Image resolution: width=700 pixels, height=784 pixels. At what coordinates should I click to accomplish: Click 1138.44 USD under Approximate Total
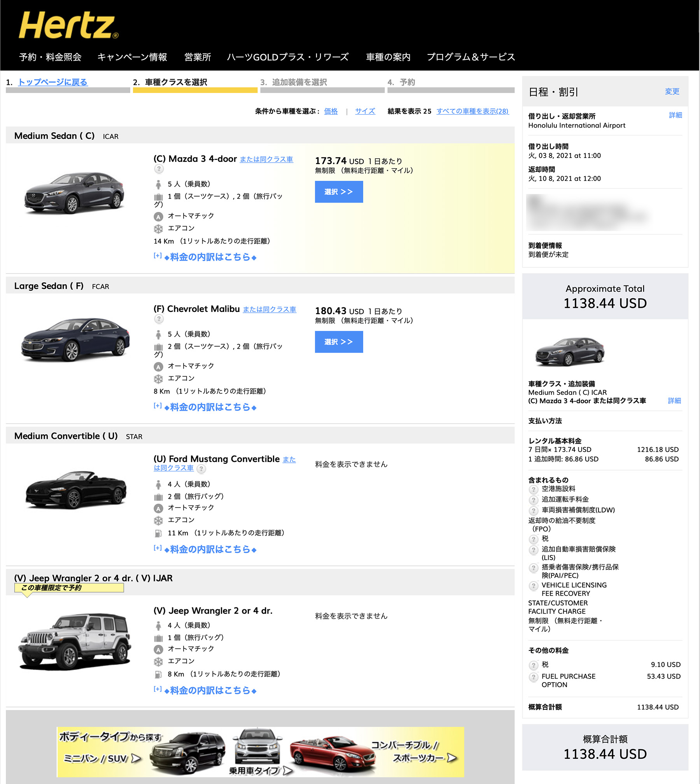point(605,303)
